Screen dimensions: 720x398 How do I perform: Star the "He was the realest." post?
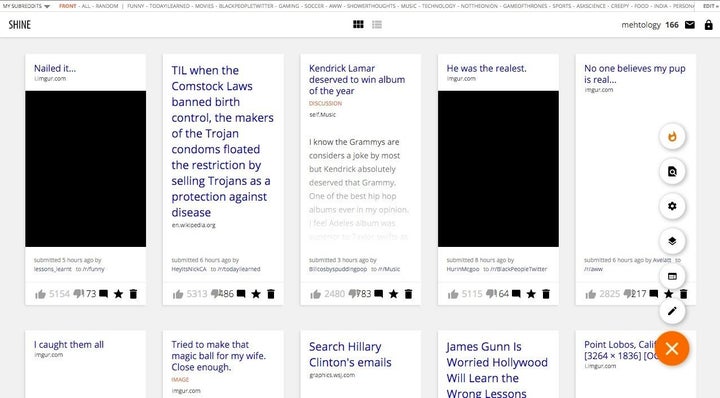[531, 294]
